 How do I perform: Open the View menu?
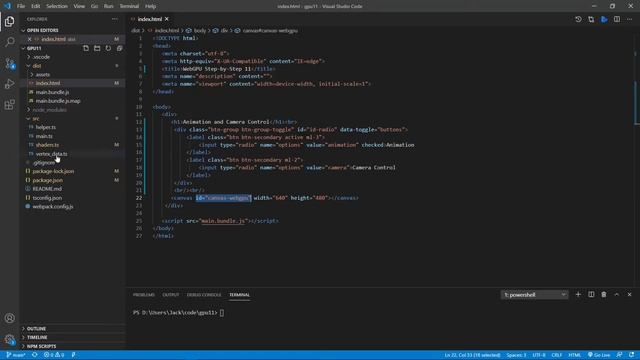click(79, 6)
